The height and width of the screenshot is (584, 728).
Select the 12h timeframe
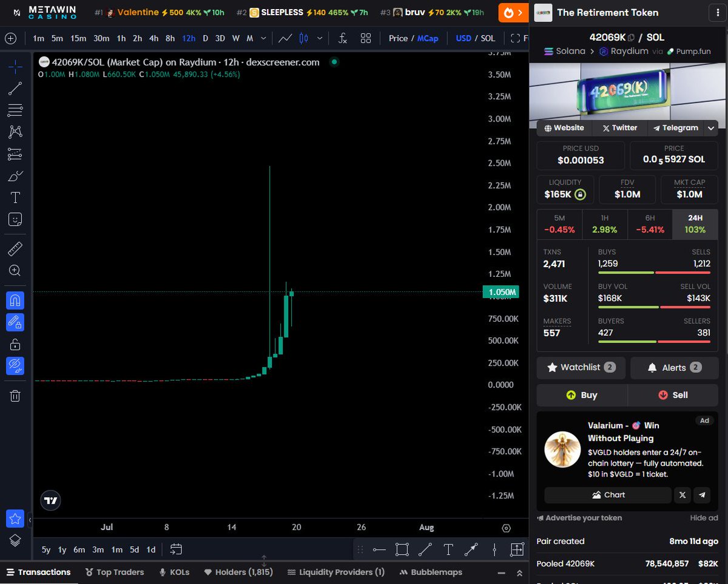(189, 38)
